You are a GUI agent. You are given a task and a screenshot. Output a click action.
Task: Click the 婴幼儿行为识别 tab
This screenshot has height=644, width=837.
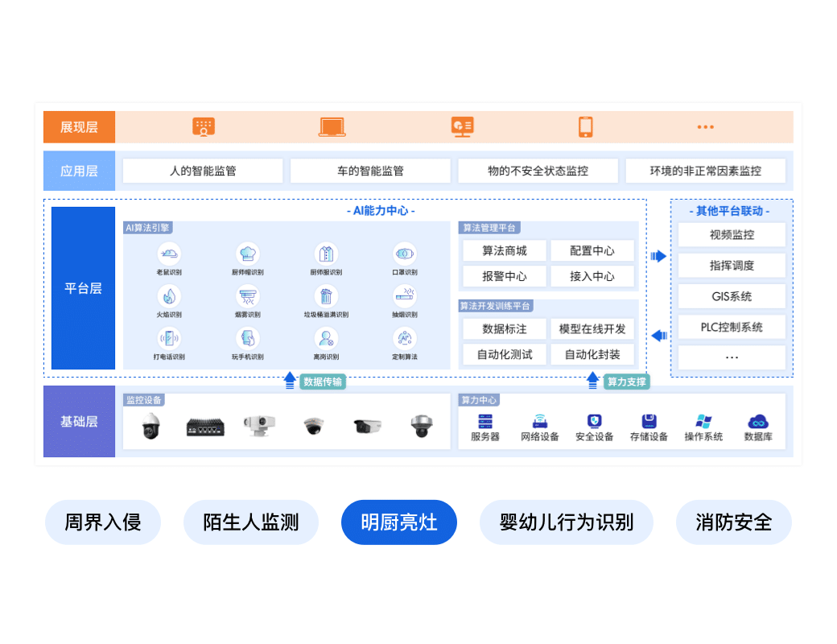tap(566, 522)
